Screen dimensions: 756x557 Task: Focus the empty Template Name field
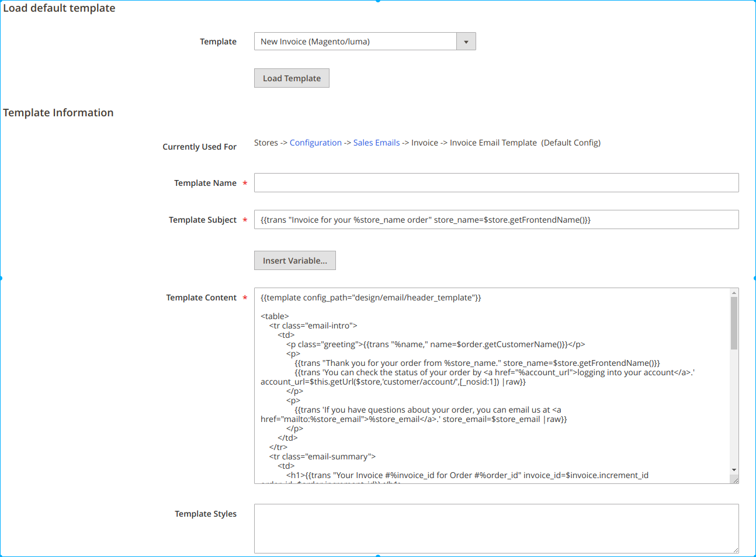(x=496, y=183)
